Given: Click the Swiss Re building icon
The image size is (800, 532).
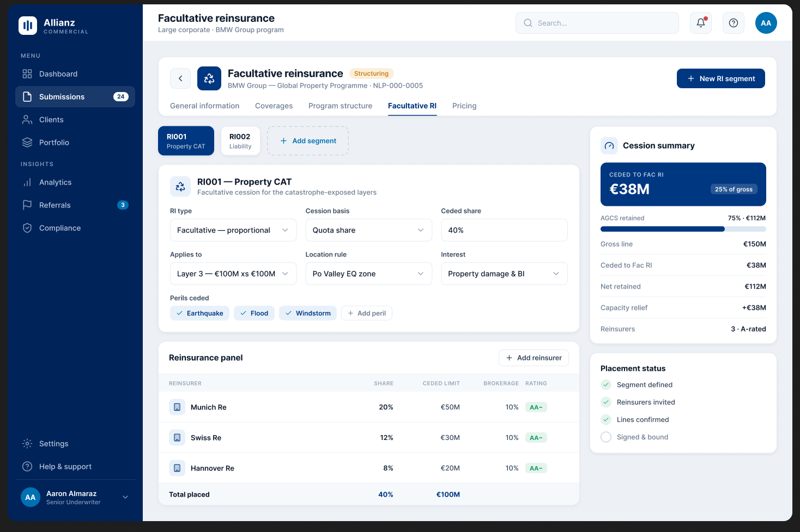Looking at the screenshot, I should [x=177, y=438].
